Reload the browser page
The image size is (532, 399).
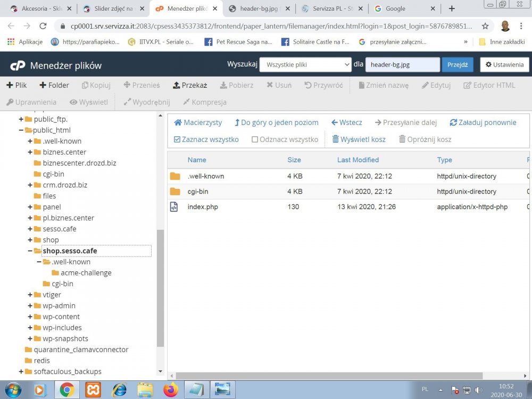43,26
